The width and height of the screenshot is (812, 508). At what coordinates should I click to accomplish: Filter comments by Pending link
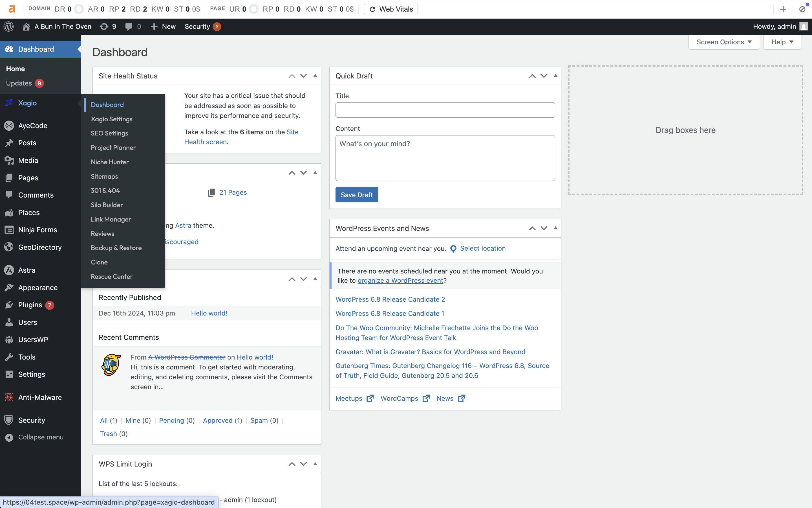[x=171, y=420]
